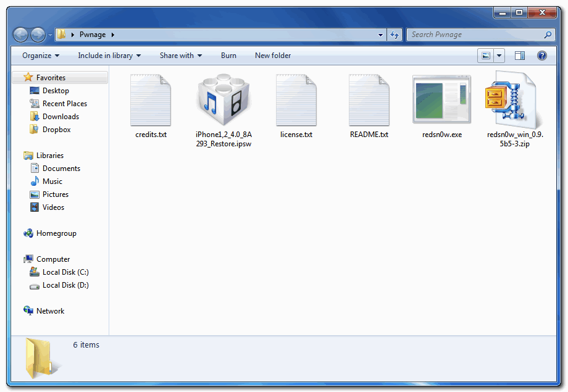This screenshot has width=568, height=392.
Task: Open the Pictures library
Action: pos(49,194)
